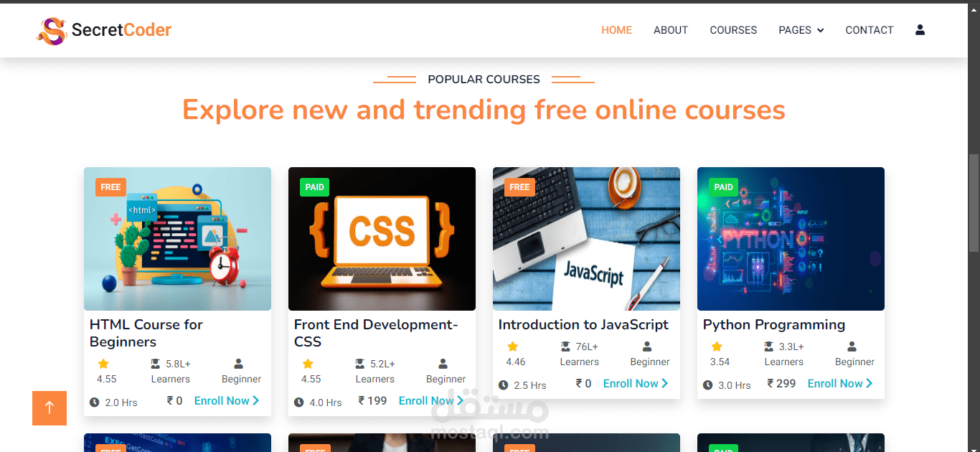Go to the HOME nav item

(x=617, y=30)
